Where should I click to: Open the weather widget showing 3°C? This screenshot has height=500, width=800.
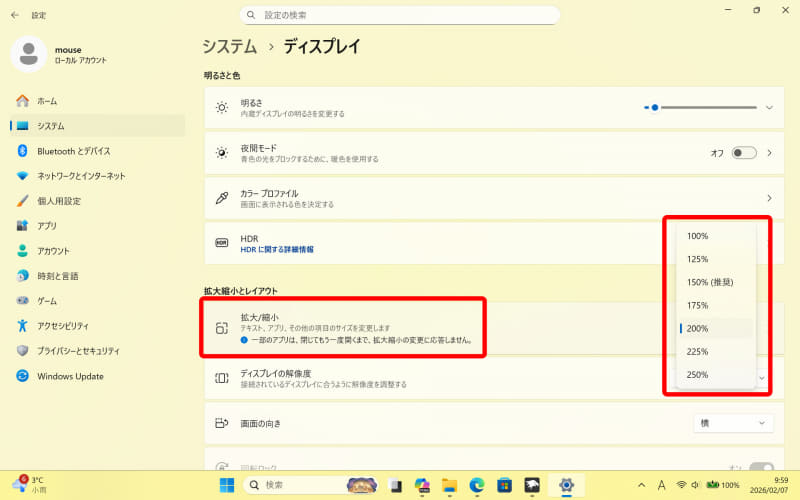pyautogui.click(x=29, y=485)
